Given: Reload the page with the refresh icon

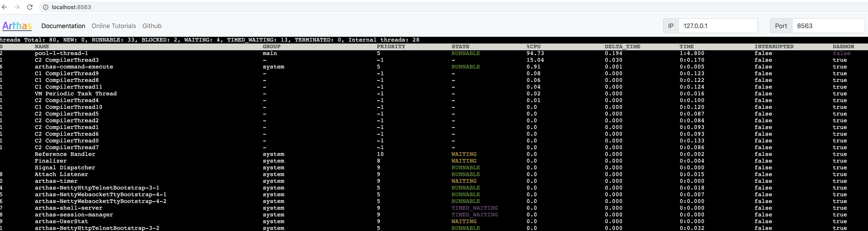Looking at the screenshot, I should click(x=30, y=7).
